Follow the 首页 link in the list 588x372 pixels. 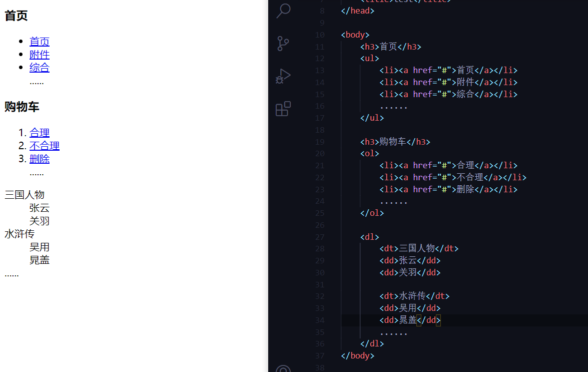pyautogui.click(x=40, y=41)
